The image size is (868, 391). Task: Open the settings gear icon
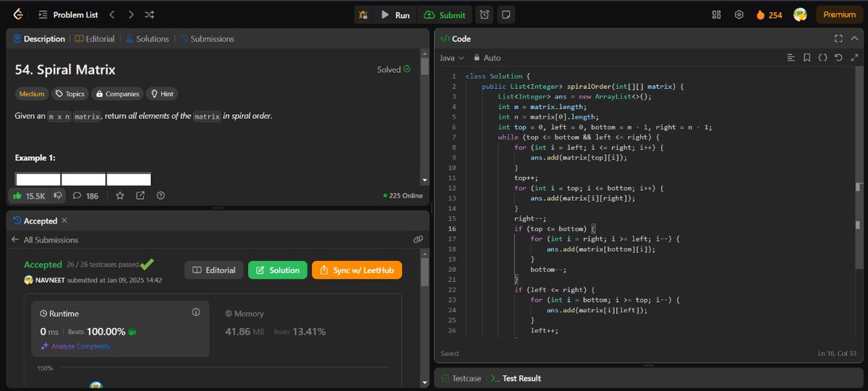click(x=739, y=14)
